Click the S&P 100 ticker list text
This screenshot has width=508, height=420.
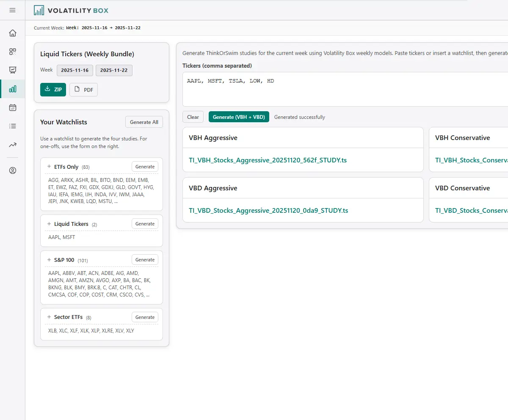point(99,284)
